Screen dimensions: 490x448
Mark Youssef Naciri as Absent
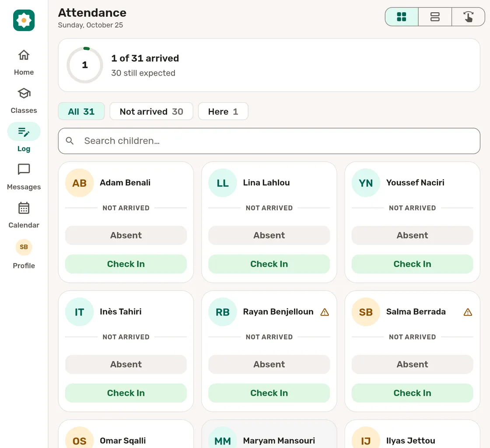pyautogui.click(x=413, y=235)
